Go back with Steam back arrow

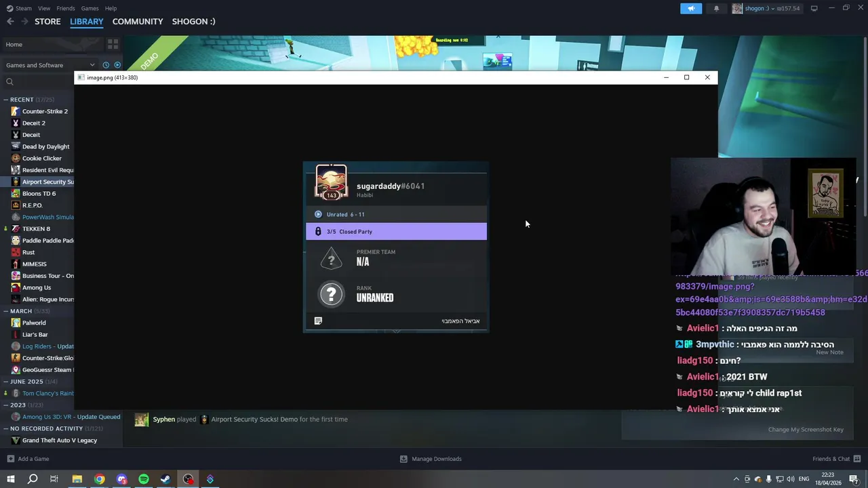coord(10,22)
